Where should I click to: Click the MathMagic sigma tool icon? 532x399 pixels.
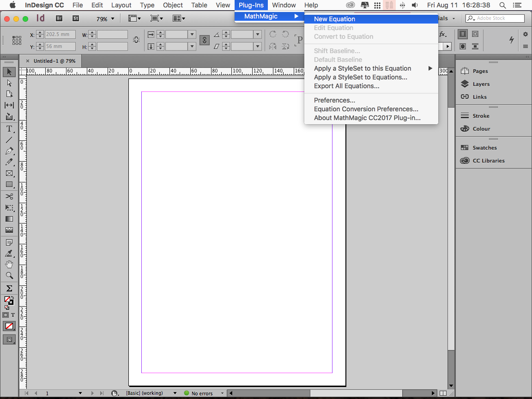[9, 288]
